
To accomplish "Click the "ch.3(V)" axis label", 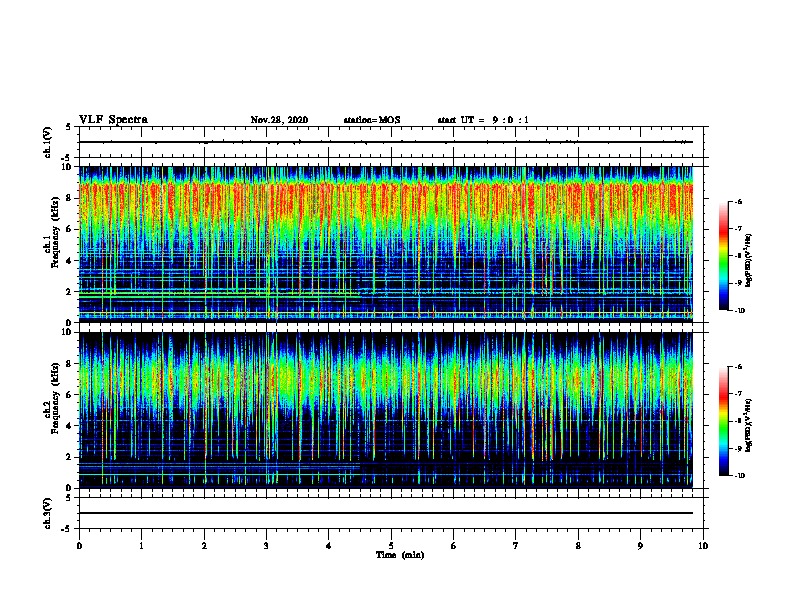I will [x=47, y=513].
